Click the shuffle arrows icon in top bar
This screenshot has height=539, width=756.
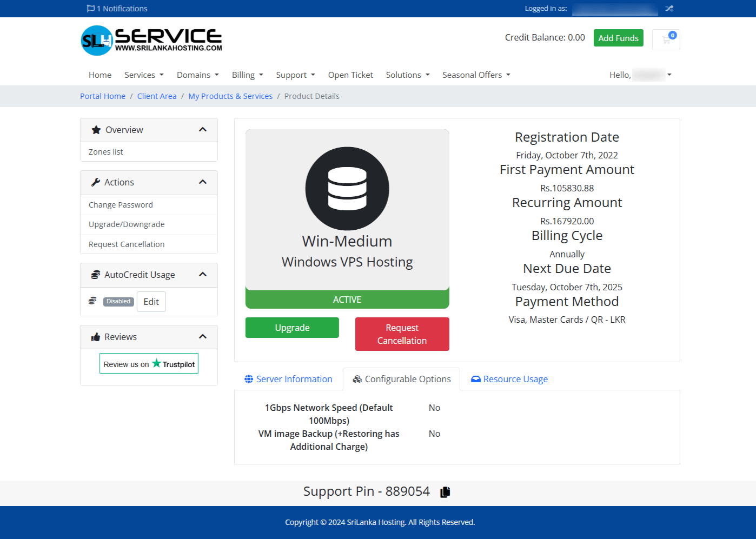coord(669,9)
